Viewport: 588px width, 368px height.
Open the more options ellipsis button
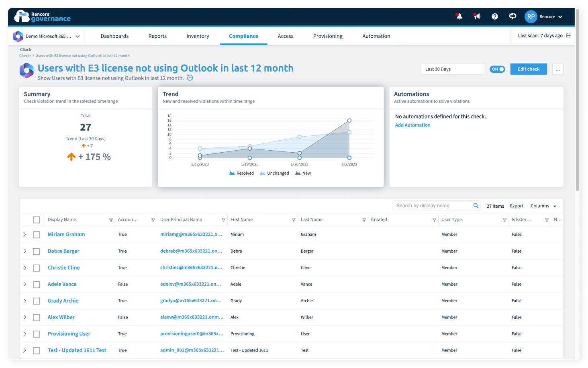pyautogui.click(x=558, y=69)
